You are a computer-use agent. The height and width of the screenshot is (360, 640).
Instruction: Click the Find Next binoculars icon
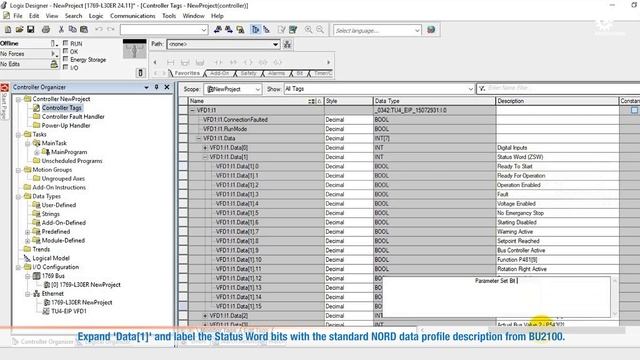click(229, 30)
